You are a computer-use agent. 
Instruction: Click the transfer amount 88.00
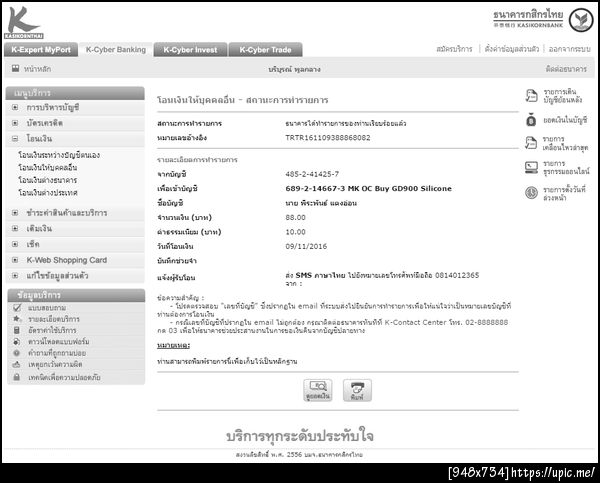point(295,217)
